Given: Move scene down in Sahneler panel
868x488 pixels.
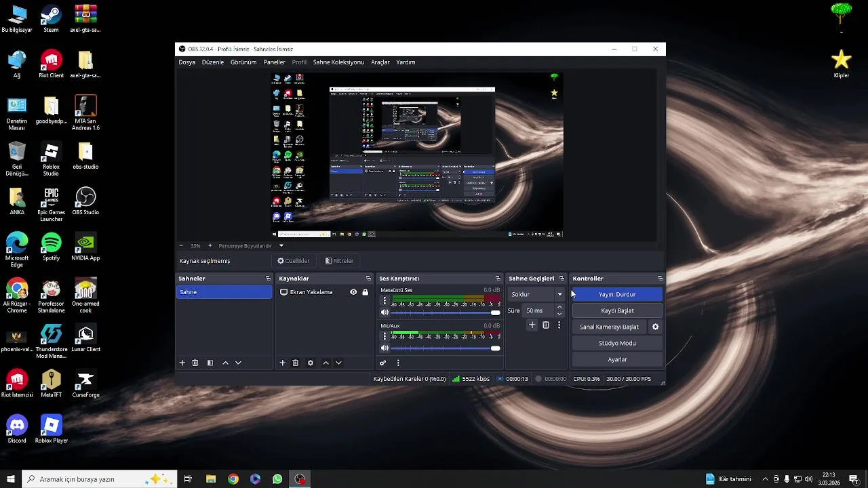Looking at the screenshot, I should click(x=238, y=363).
